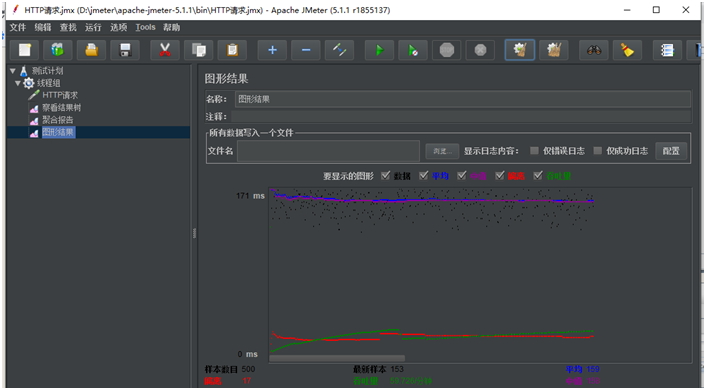Click the Open file folder icon

pyautogui.click(x=91, y=50)
